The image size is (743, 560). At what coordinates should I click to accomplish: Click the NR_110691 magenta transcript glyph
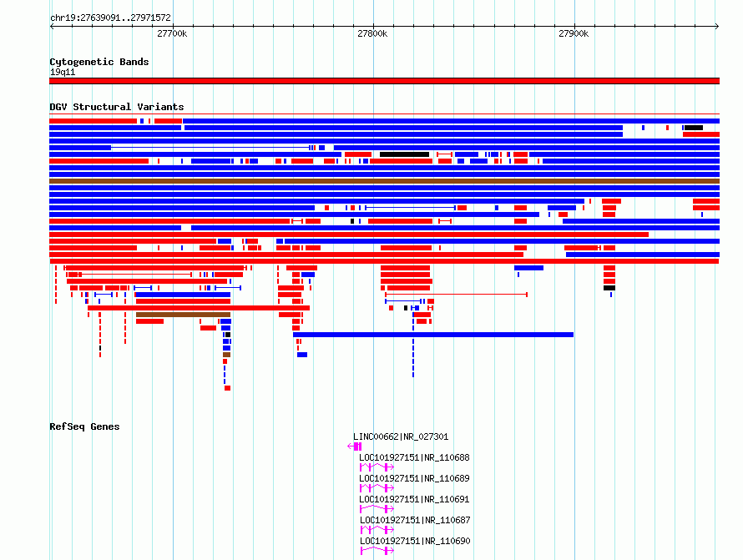377,509
